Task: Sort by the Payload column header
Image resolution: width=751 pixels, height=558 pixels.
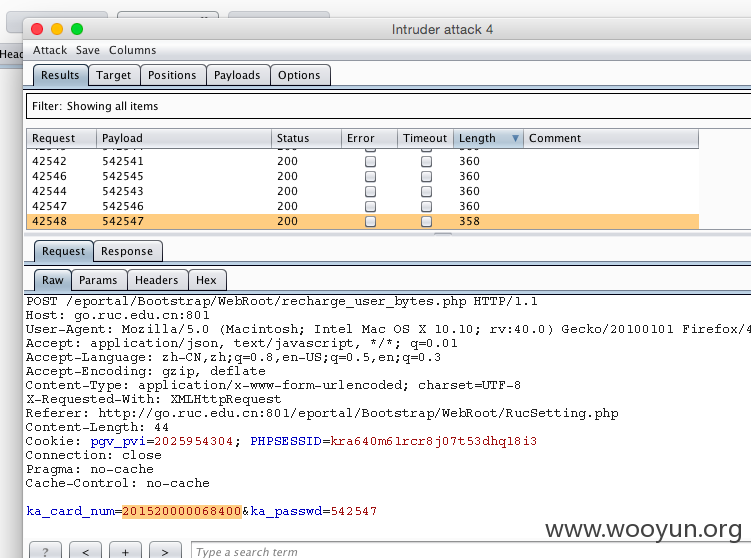Action: click(x=184, y=138)
